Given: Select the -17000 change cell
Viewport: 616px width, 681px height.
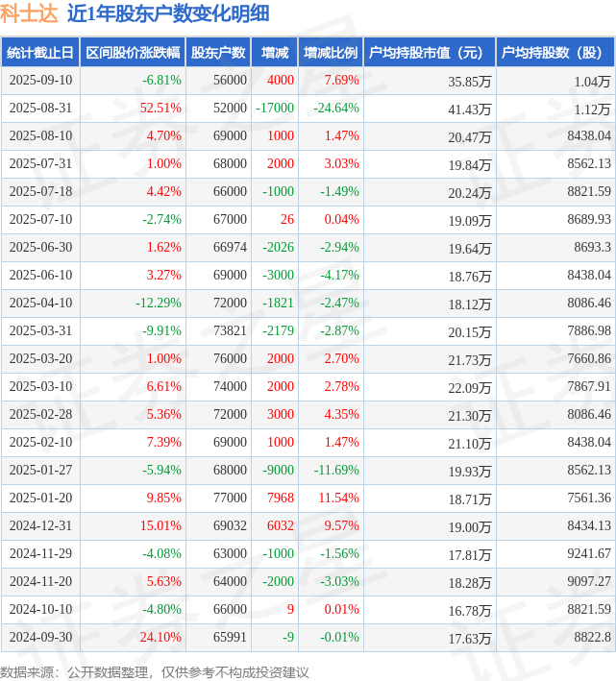Looking at the screenshot, I should click(275, 109).
